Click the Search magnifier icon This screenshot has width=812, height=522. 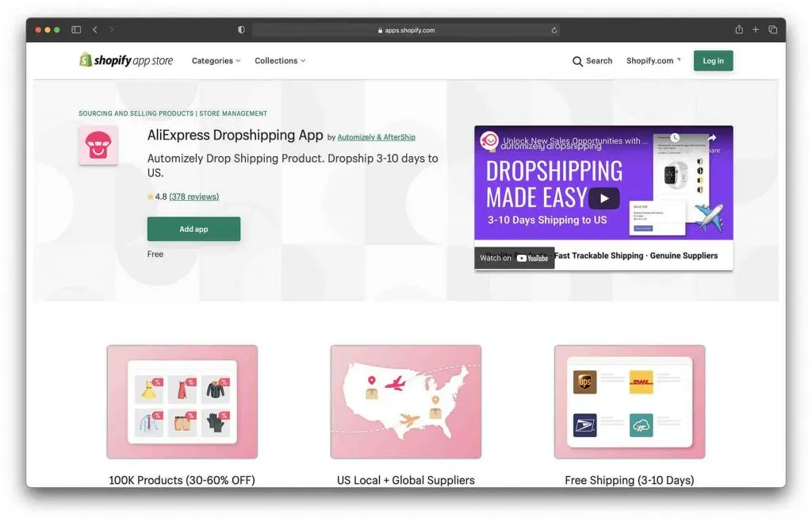point(577,61)
